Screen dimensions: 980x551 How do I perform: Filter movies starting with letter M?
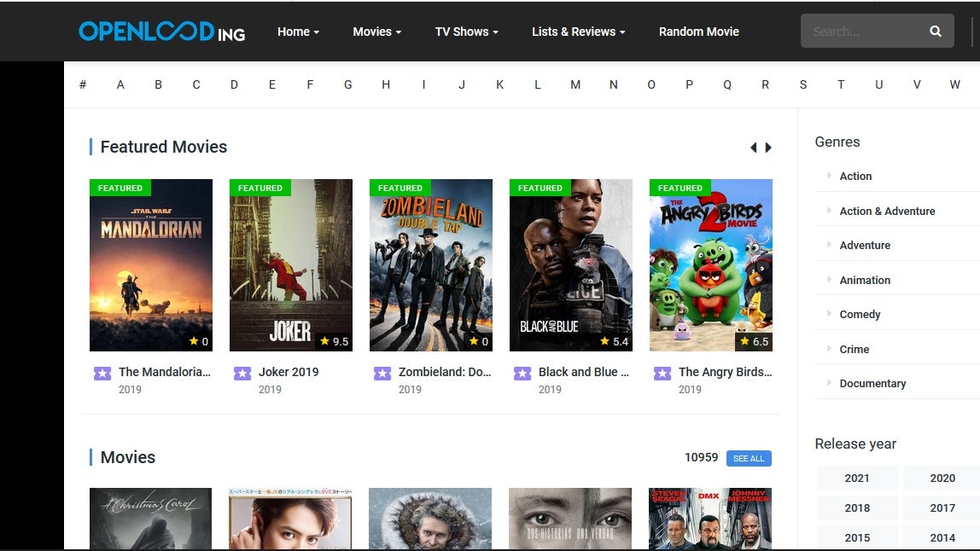pos(575,84)
